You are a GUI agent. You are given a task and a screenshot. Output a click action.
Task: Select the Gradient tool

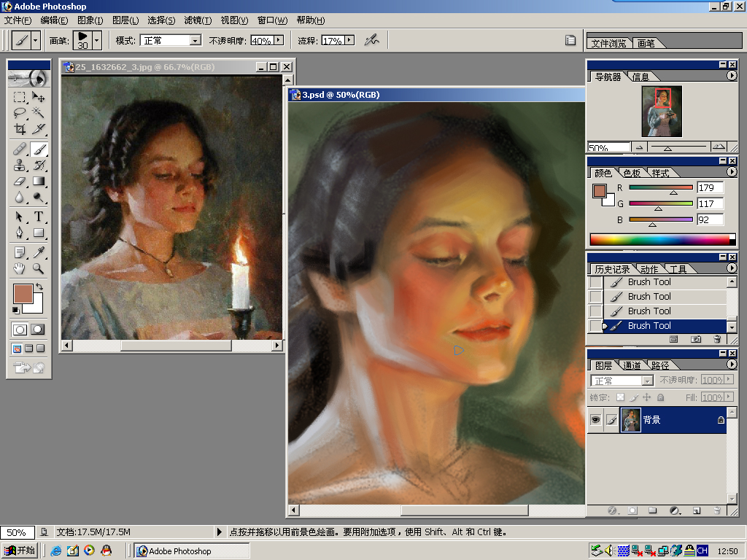pyautogui.click(x=38, y=181)
